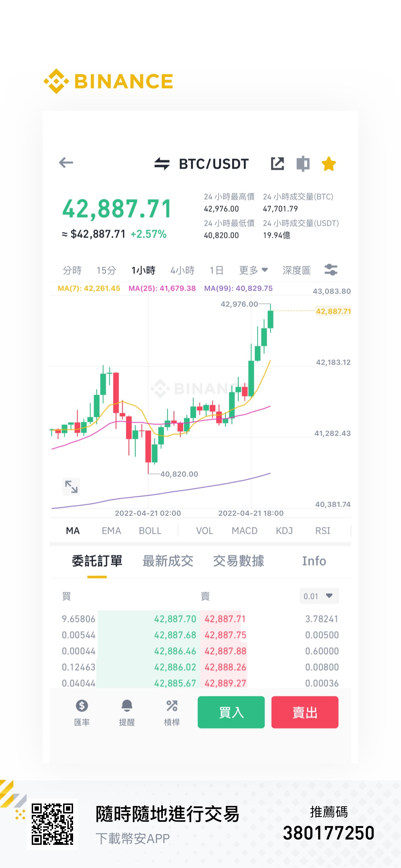Image resolution: width=401 pixels, height=868 pixels.
Task: Switch to the 最新成交 tab
Action: click(168, 561)
